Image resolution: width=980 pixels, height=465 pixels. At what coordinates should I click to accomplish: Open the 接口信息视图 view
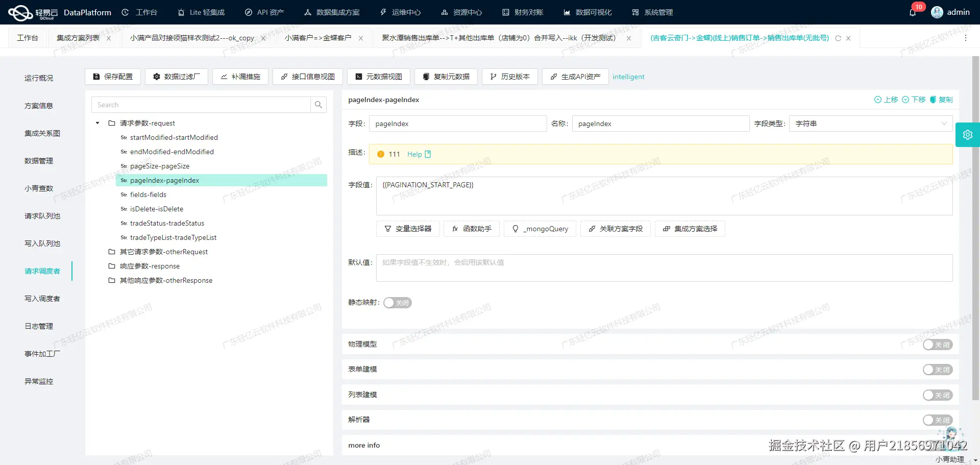tap(307, 77)
